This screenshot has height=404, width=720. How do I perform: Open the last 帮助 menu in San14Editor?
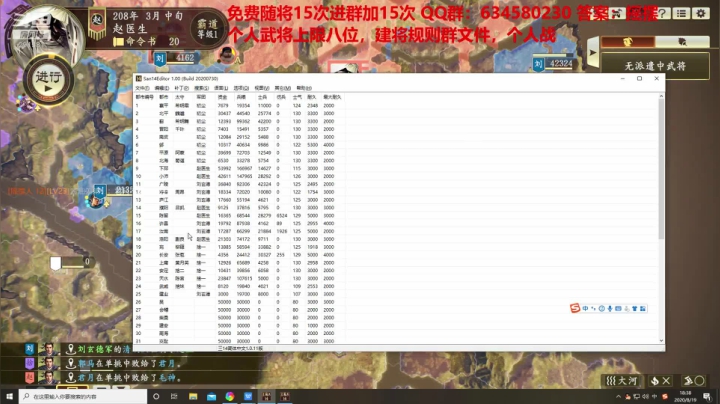coord(304,88)
